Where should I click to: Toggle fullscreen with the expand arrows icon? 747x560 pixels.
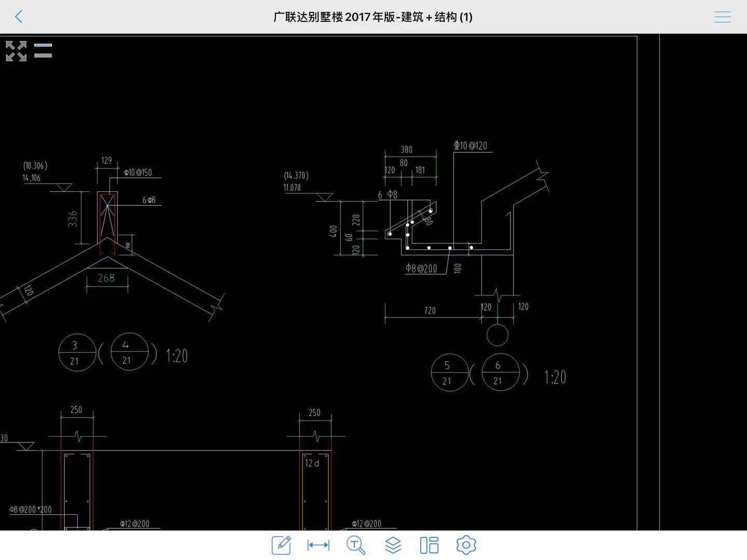(x=16, y=51)
